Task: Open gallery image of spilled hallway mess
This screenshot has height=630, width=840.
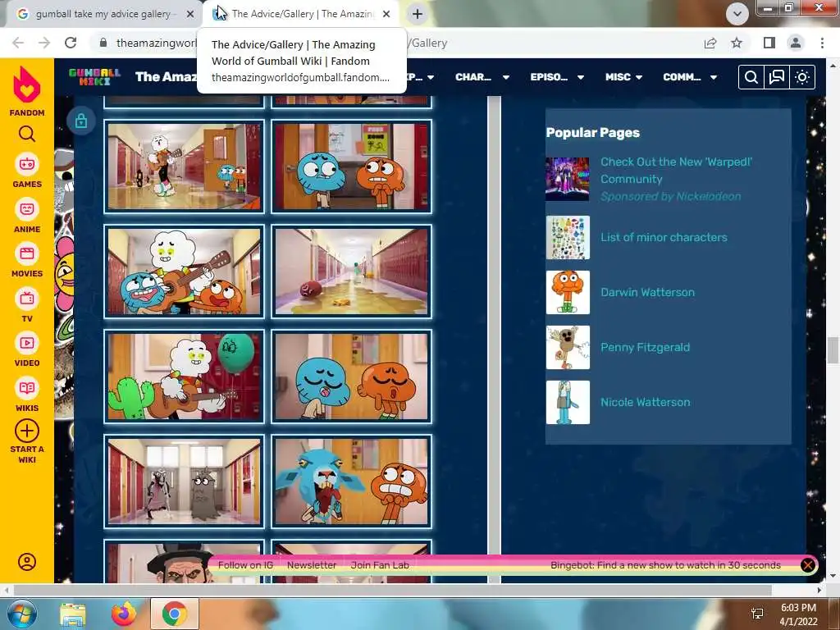Action: pyautogui.click(x=351, y=272)
